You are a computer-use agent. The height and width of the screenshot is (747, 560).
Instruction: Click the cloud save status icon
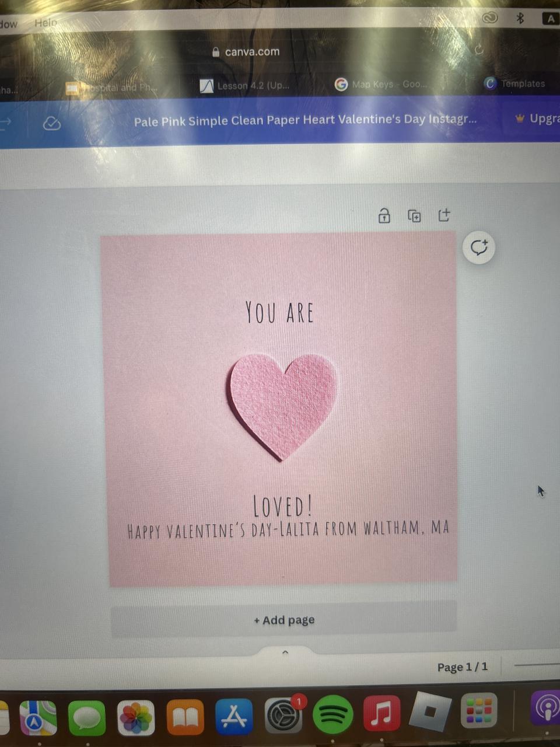click(x=52, y=124)
